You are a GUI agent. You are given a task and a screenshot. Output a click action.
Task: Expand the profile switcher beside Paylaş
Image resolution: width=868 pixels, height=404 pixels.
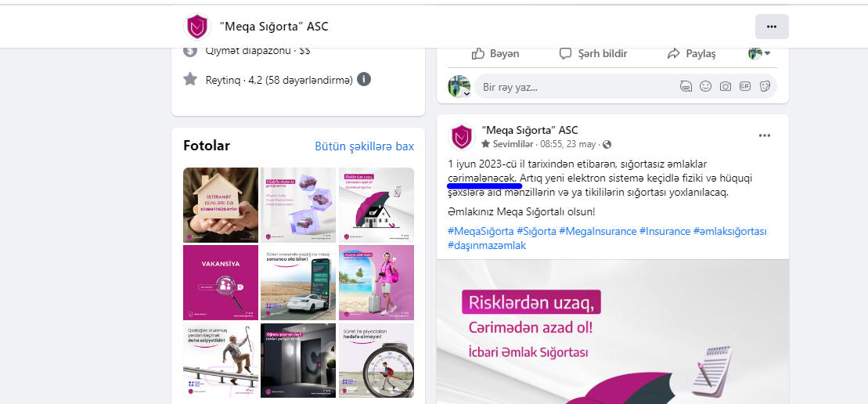click(x=759, y=54)
